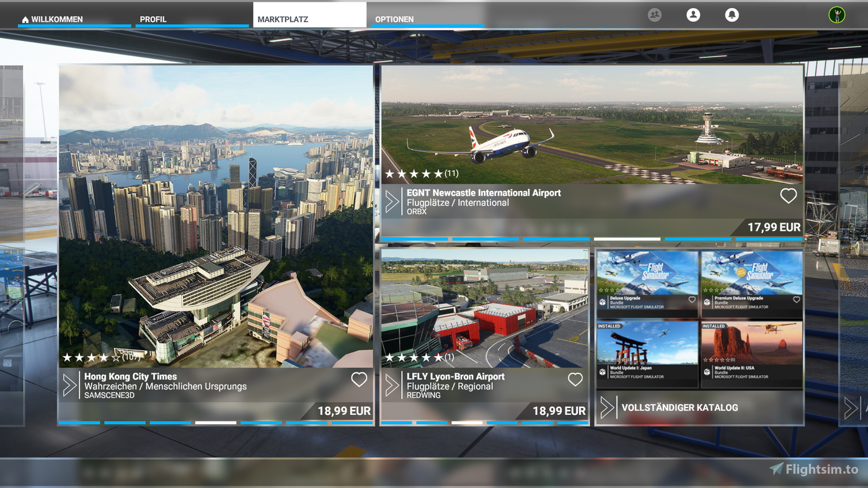Advance carousel with right-edge arrow
This screenshot has height=488, width=868.
point(849,408)
